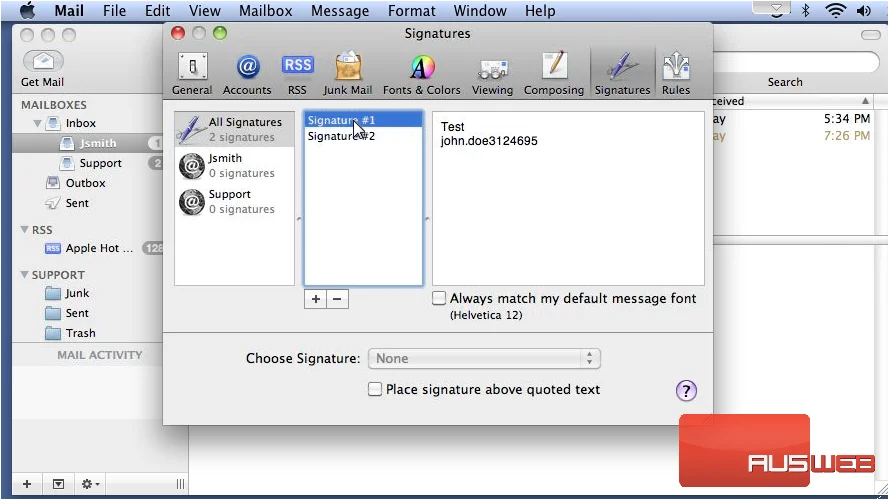Select the Outbox mailbox
Screen dimensions: 889x500
point(85,183)
